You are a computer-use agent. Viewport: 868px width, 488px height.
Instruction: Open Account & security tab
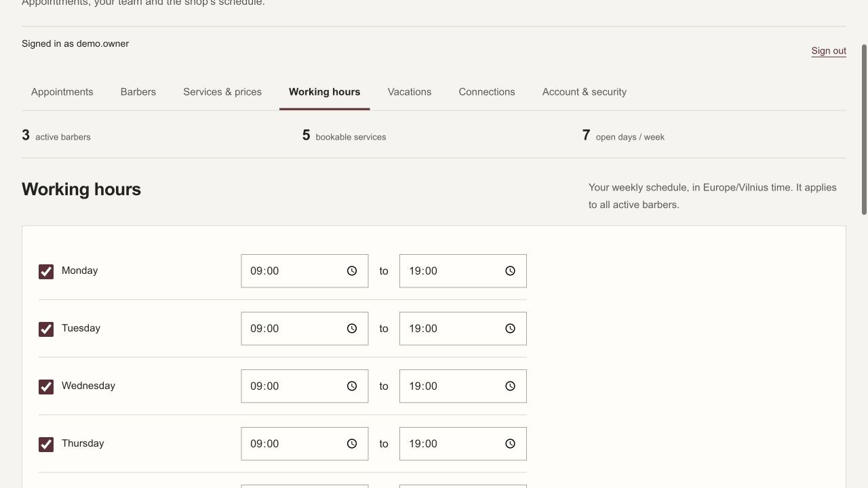click(x=585, y=92)
